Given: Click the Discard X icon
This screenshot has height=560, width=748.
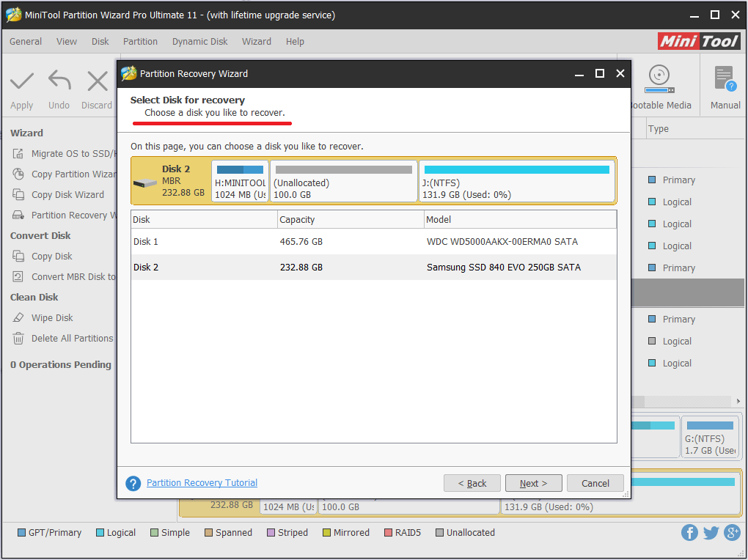Looking at the screenshot, I should (x=98, y=81).
